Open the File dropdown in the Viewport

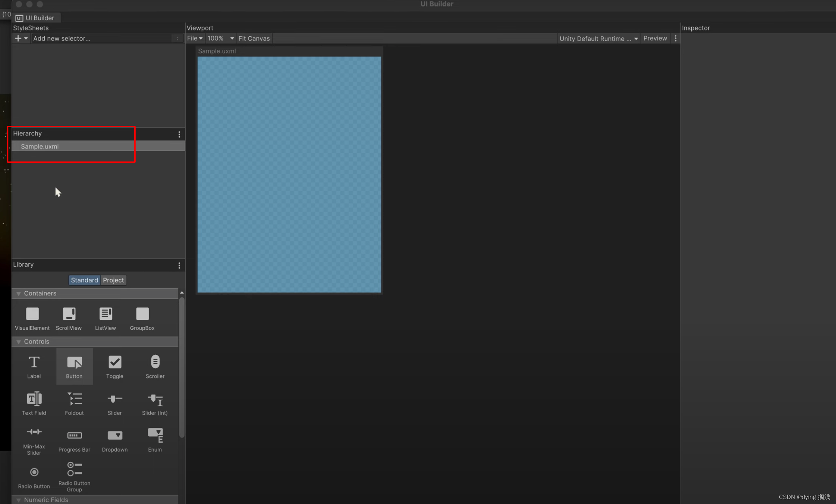coord(194,38)
